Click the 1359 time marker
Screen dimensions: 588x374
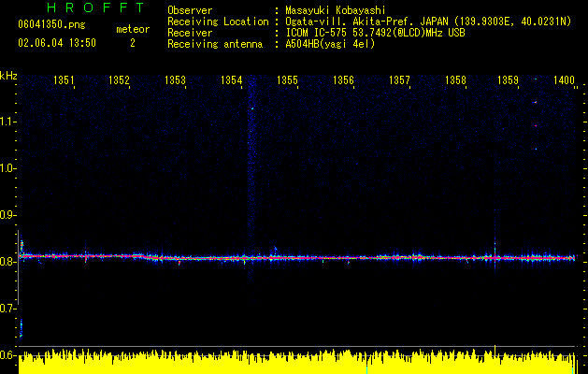tap(508, 80)
